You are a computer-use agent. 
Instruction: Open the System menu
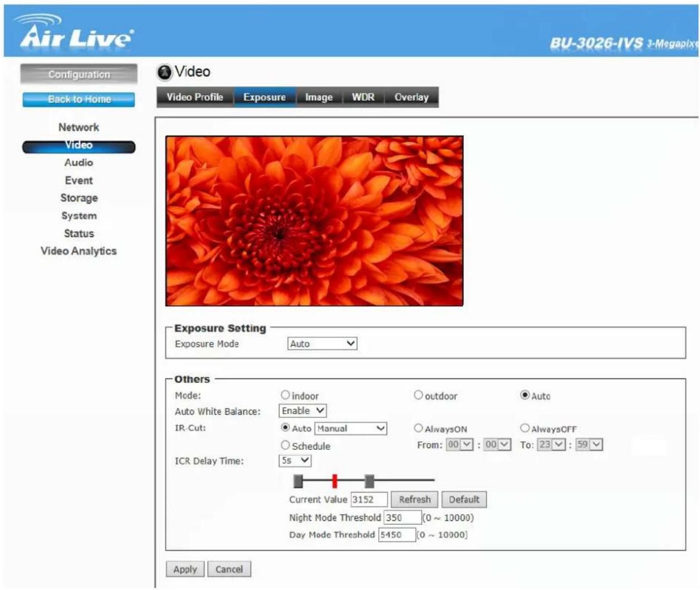click(79, 216)
